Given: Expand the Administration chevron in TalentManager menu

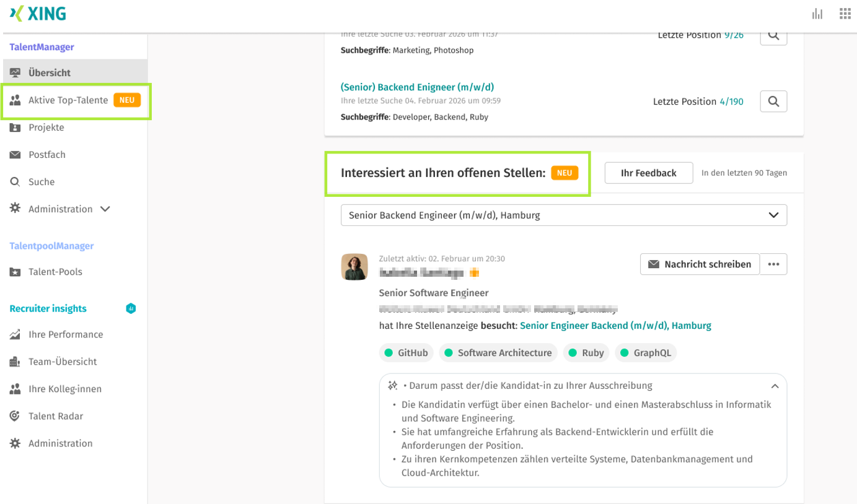Looking at the screenshot, I should pyautogui.click(x=105, y=209).
